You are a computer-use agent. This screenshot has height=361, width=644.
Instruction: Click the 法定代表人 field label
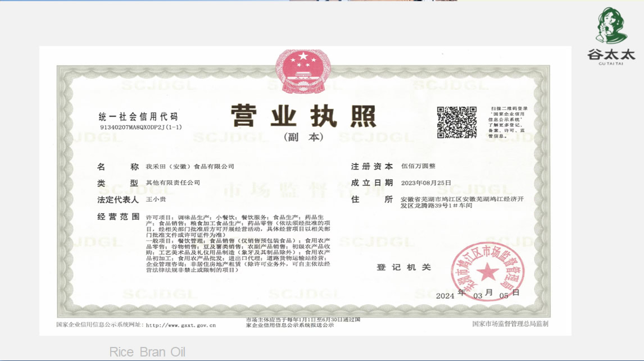pos(118,200)
